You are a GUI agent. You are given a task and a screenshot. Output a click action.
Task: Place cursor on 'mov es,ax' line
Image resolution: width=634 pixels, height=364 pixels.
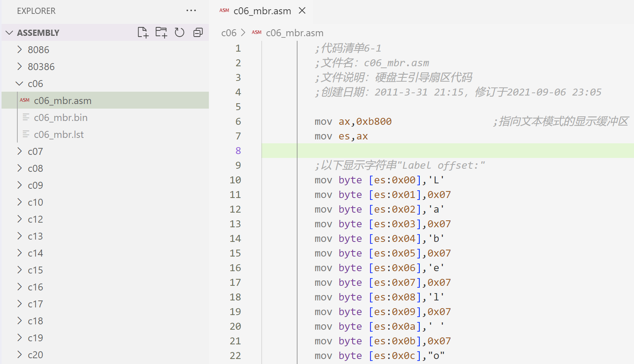click(341, 136)
